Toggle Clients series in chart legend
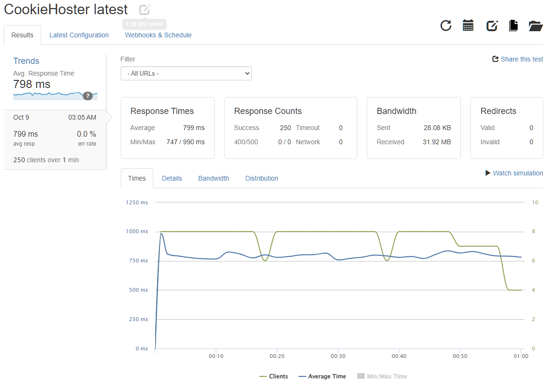This screenshot has width=556, height=392. point(274,376)
